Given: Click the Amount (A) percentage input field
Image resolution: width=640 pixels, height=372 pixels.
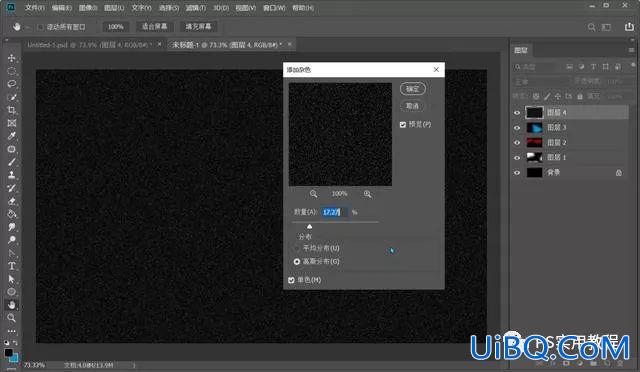Looking at the screenshot, I should pyautogui.click(x=335, y=212).
